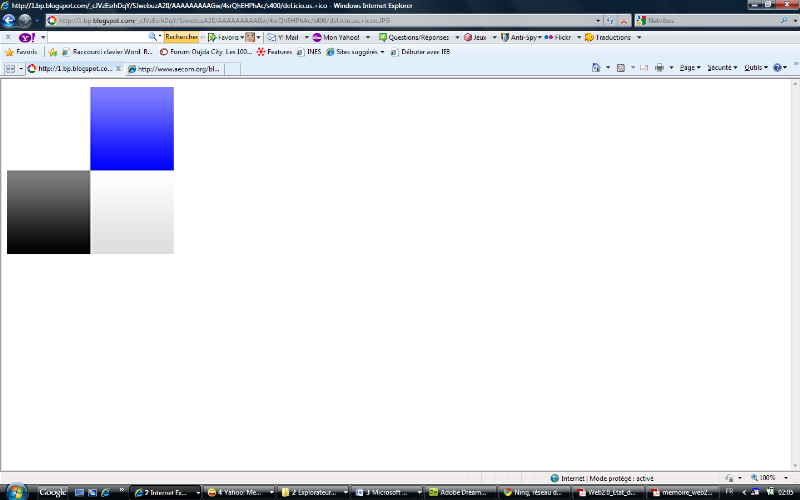Viewport: 800px width, 500px height.
Task: Click the Yahoo! logo icon
Action: [x=27, y=37]
